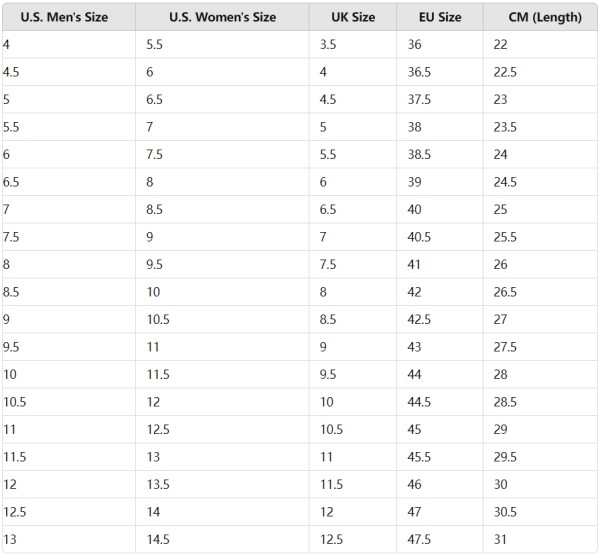The height and width of the screenshot is (558, 600).
Task: Click the U.S. Women's Size column header
Action: [x=222, y=18]
